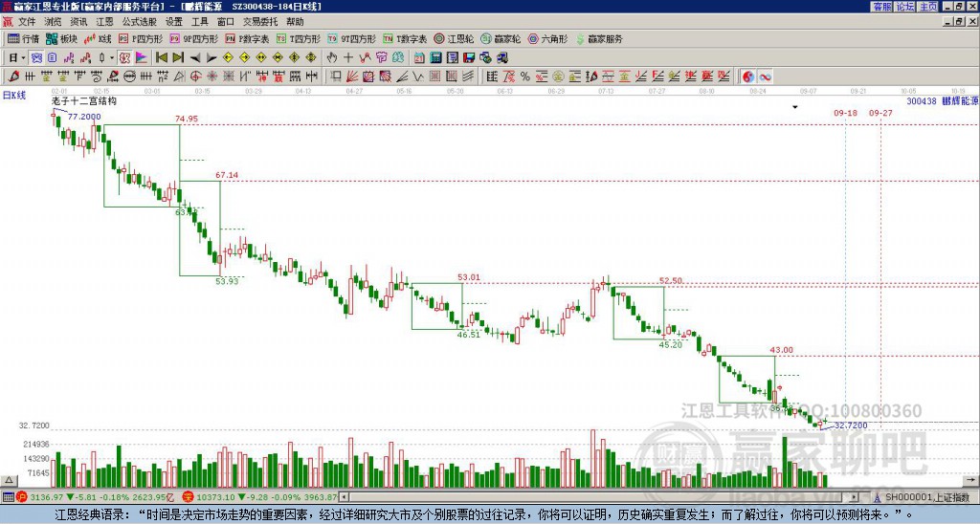980x524 pixels.
Task: Click the 日K线 label
Action: coord(14,96)
